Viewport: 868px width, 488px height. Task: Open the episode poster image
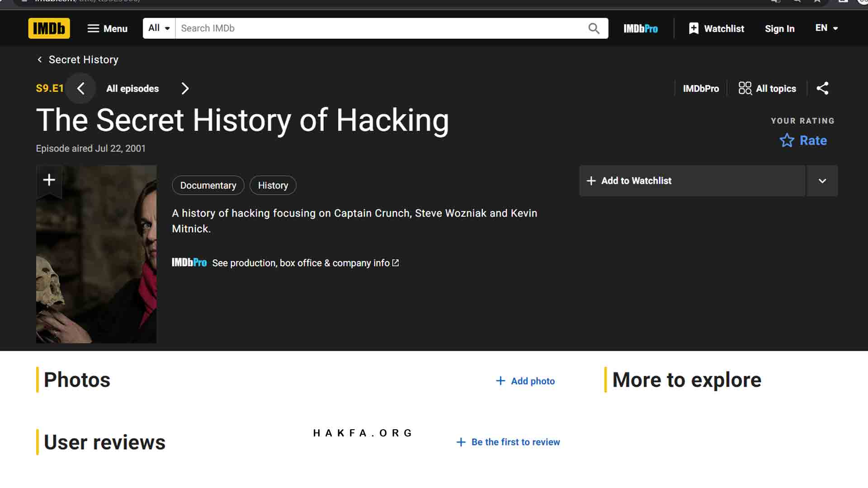pyautogui.click(x=96, y=254)
